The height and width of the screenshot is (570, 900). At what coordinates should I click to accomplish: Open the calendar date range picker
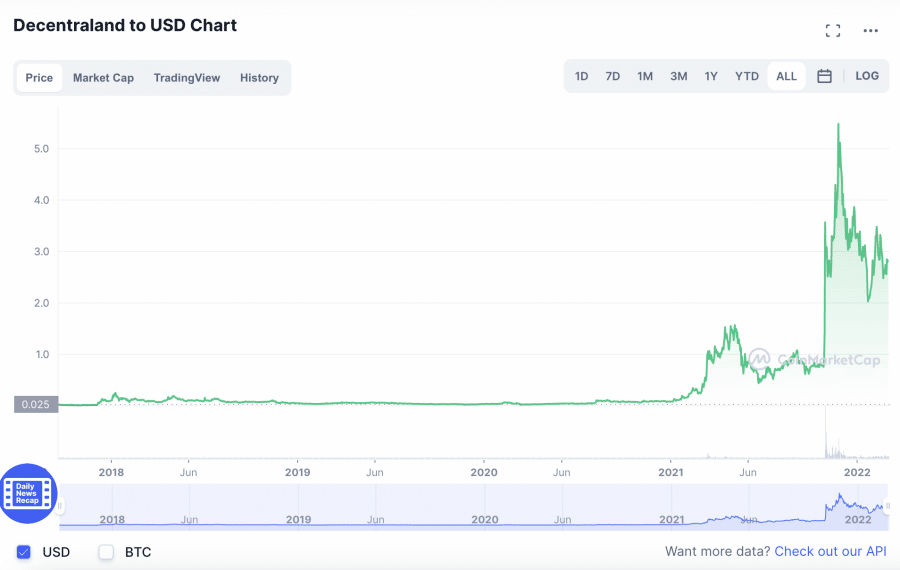(x=824, y=76)
